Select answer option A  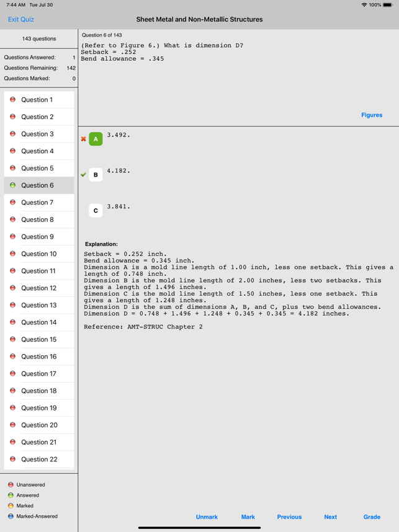pyautogui.click(x=96, y=139)
